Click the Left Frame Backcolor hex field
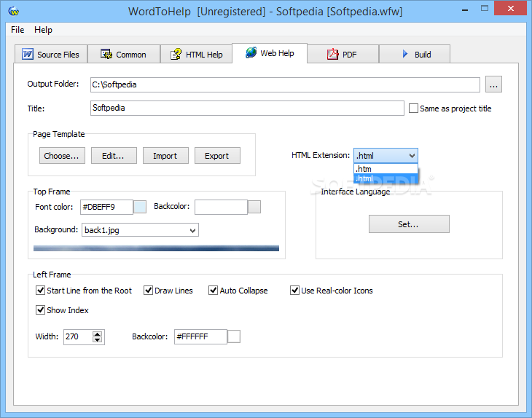This screenshot has width=532, height=418. [x=200, y=336]
